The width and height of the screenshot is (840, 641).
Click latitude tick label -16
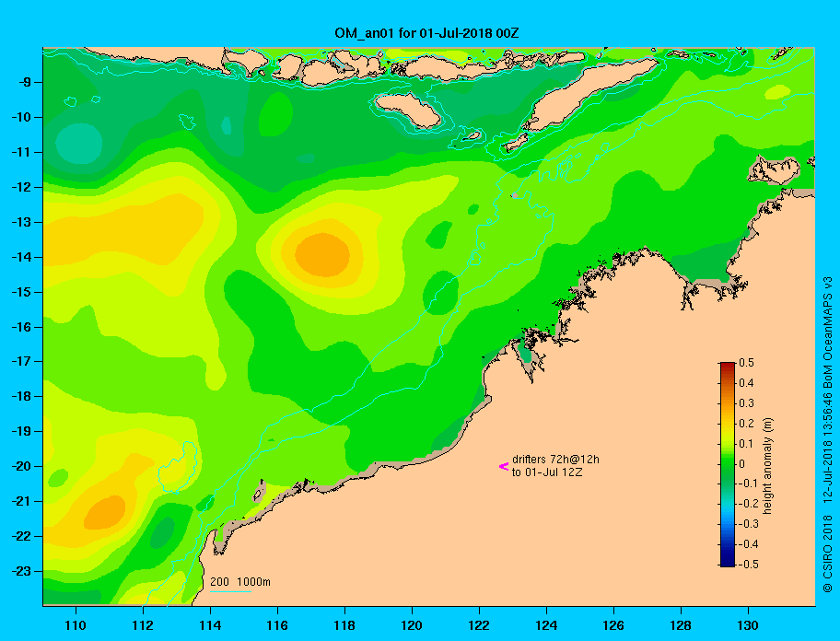21,327
